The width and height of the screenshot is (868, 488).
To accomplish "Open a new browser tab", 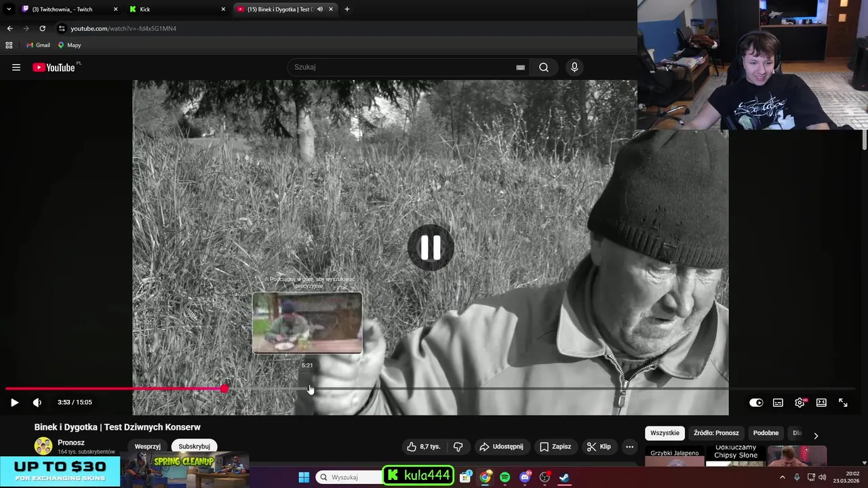I will pyautogui.click(x=347, y=9).
